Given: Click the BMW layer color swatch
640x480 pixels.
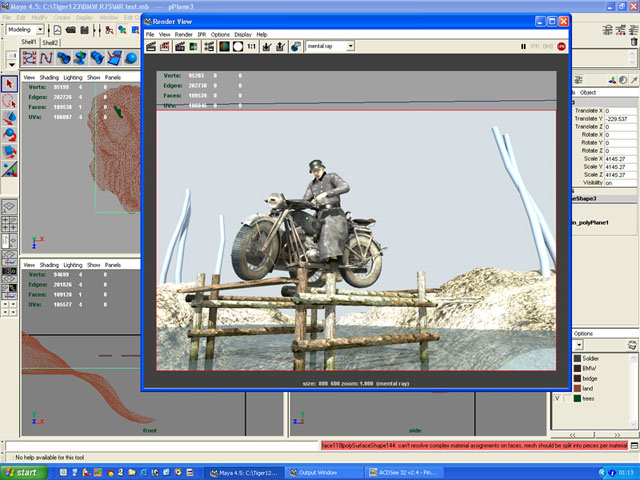Looking at the screenshot, I should (x=577, y=368).
